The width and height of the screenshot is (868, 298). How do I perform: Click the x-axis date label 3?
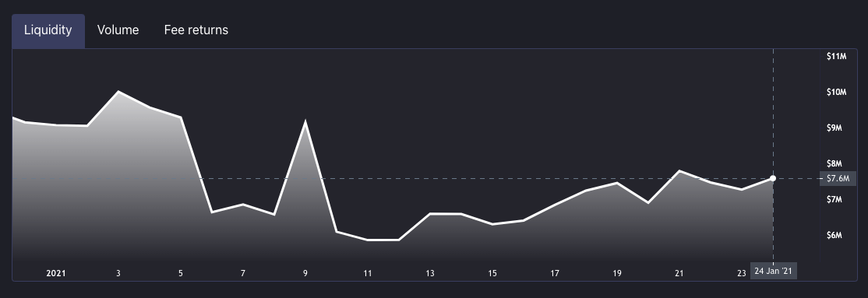click(x=118, y=274)
